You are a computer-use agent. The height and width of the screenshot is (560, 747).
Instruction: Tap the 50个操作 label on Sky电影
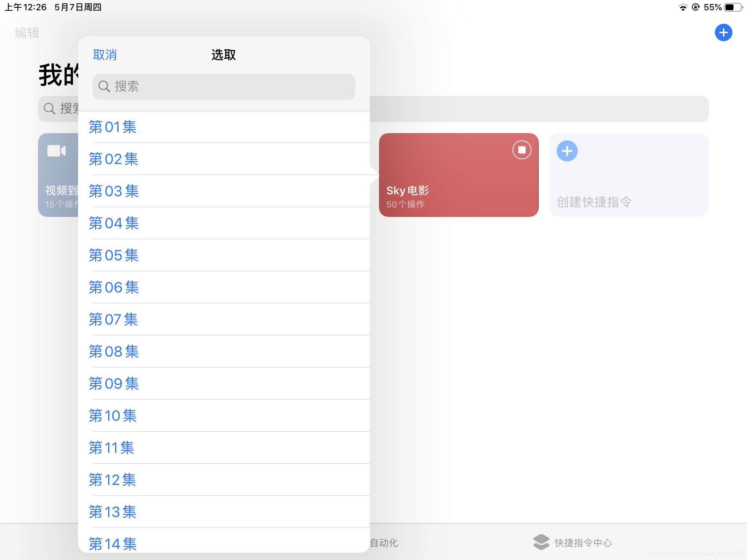tap(405, 205)
